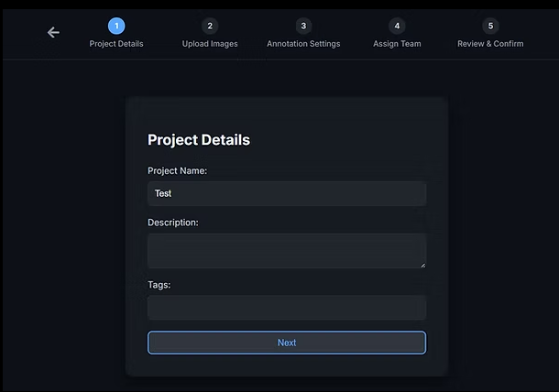Click into the Tags input field
Screen dimensions: 559x392
point(287,308)
